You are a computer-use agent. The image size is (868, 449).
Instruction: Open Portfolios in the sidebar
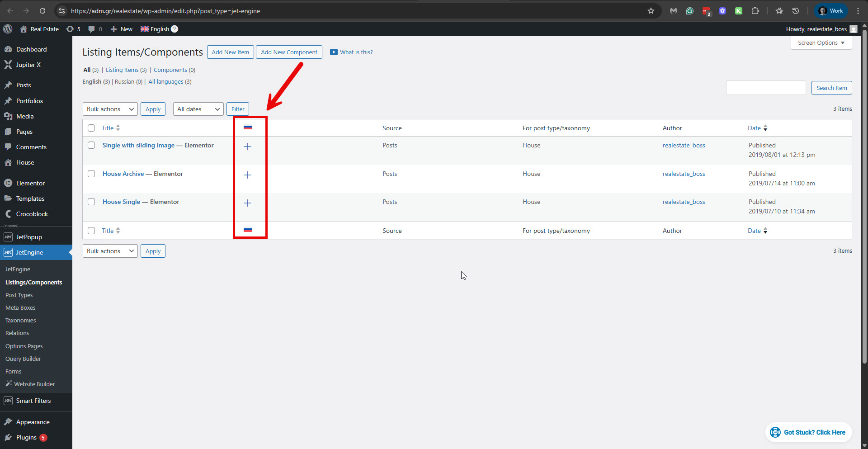click(29, 101)
